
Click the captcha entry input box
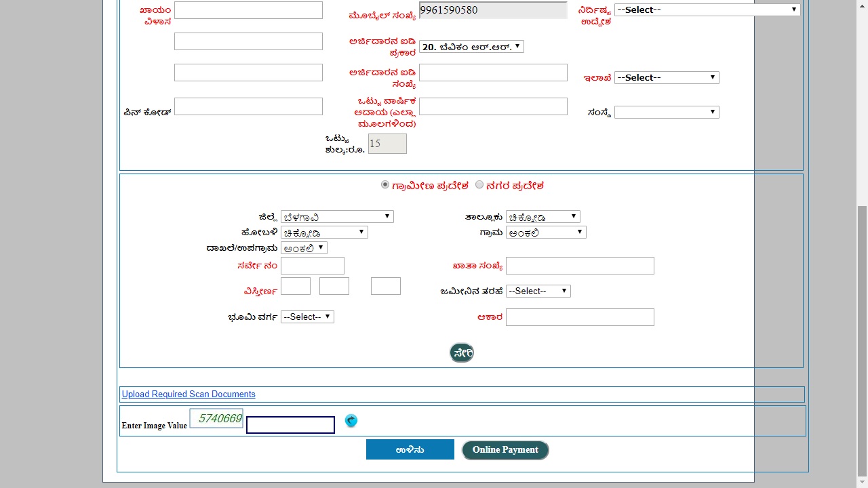click(290, 424)
